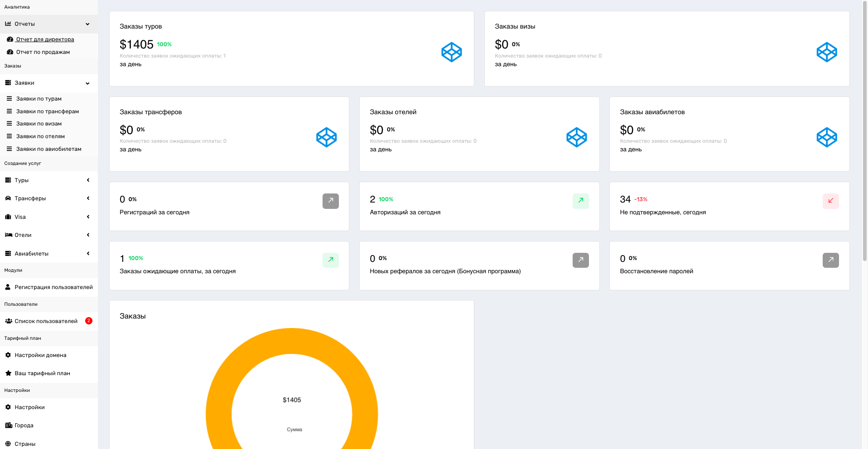Click the gray arrow in Регистраций за сегодня card

click(x=330, y=201)
